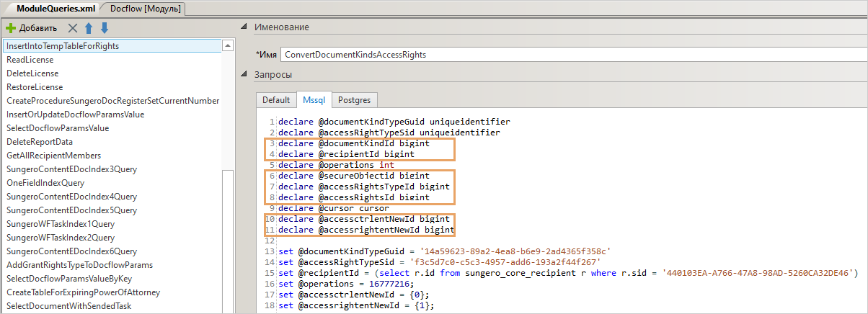Select InsertIntoTempTableForRights in list
The height and width of the screenshot is (314, 868).
[63, 46]
